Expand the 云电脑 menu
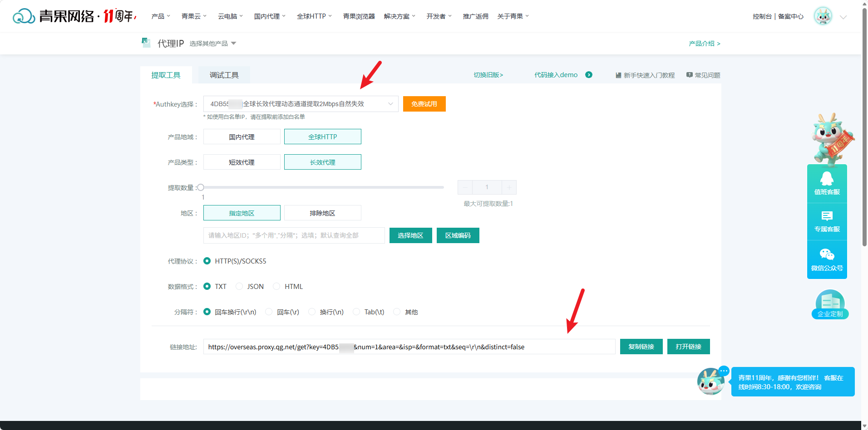This screenshot has width=868, height=430. (x=231, y=16)
